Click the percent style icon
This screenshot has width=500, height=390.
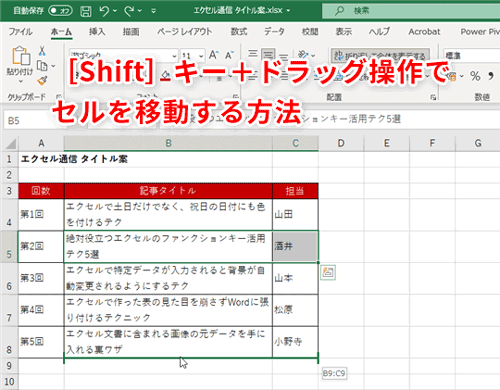(x=475, y=76)
